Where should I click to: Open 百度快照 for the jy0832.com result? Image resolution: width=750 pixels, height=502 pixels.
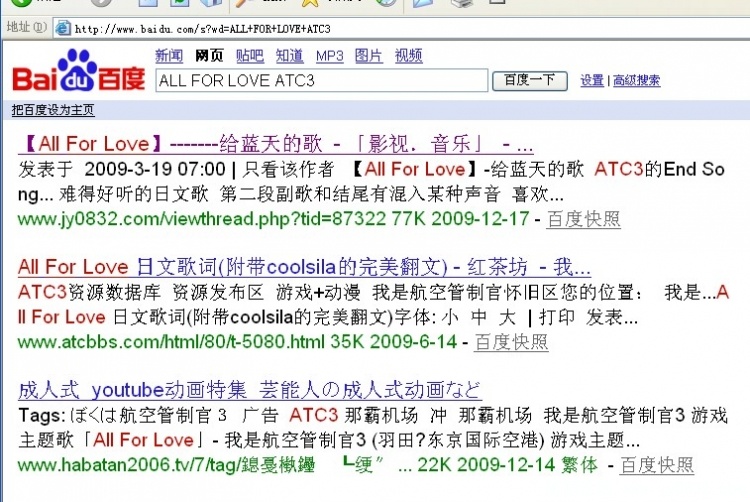[x=584, y=219]
